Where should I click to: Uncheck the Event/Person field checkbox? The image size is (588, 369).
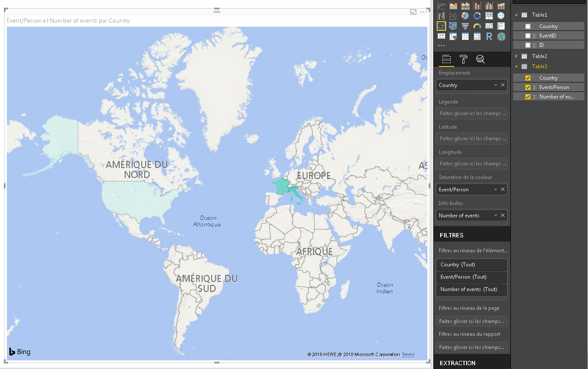pyautogui.click(x=528, y=87)
